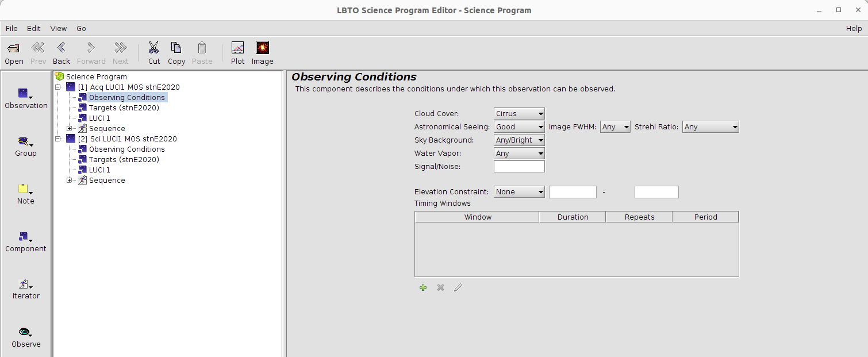This screenshot has height=357, width=868.
Task: Open the Go menu
Action: [x=81, y=28]
